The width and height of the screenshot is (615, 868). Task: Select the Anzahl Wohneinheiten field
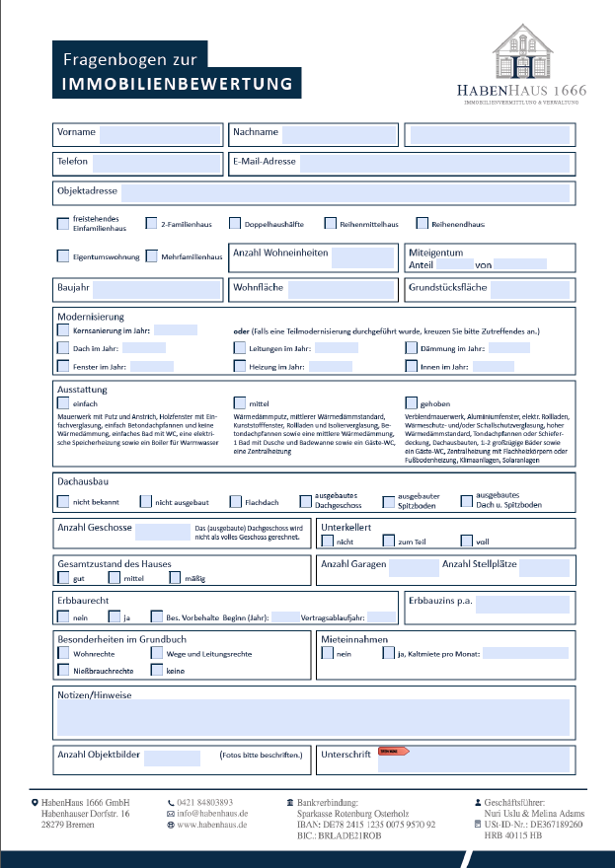click(x=362, y=258)
